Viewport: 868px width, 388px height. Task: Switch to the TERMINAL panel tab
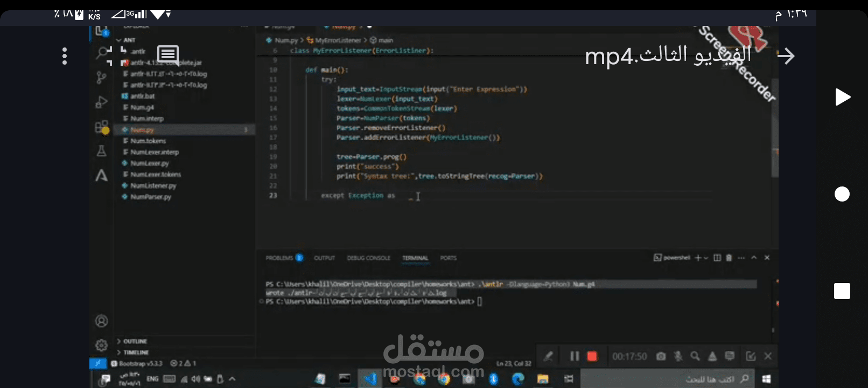(415, 258)
